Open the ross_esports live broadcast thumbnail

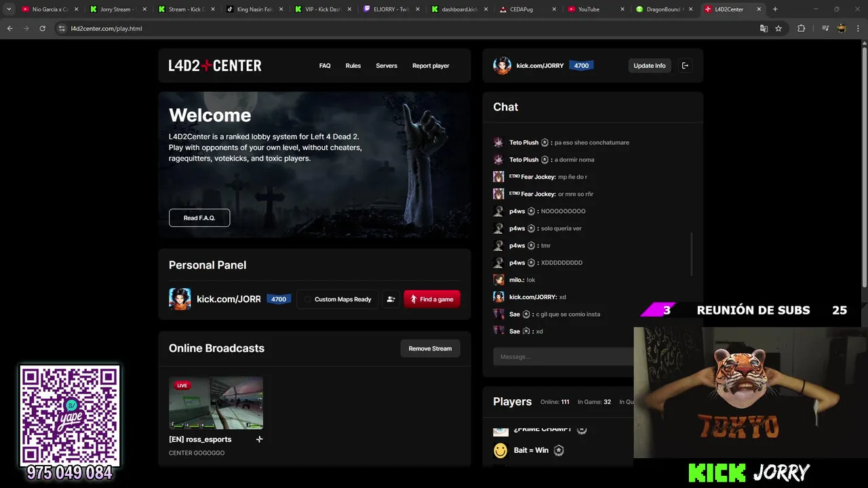[216, 403]
